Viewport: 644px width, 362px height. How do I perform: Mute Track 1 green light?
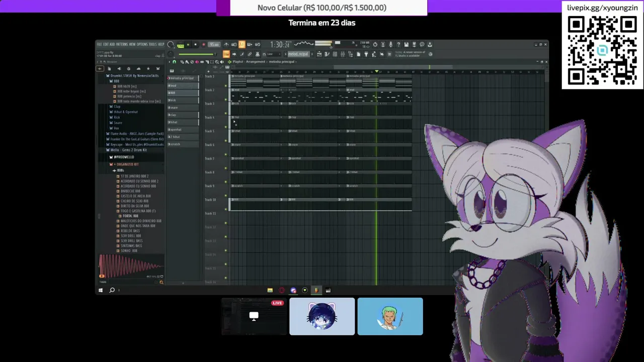[x=226, y=86]
